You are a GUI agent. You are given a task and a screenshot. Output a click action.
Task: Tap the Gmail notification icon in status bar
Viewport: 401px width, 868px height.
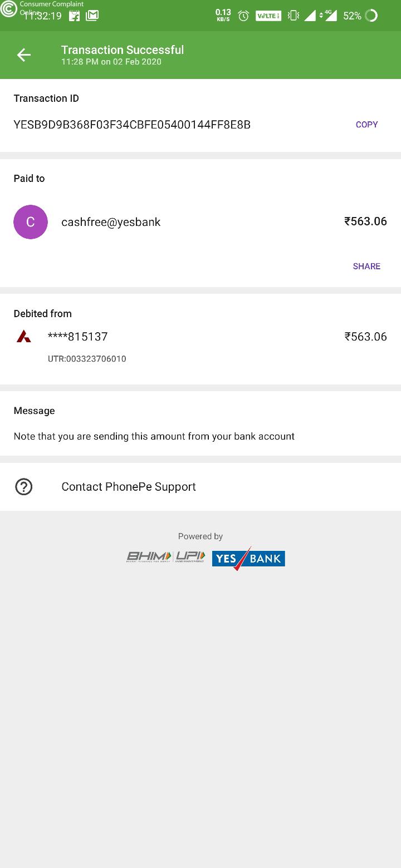point(92,16)
